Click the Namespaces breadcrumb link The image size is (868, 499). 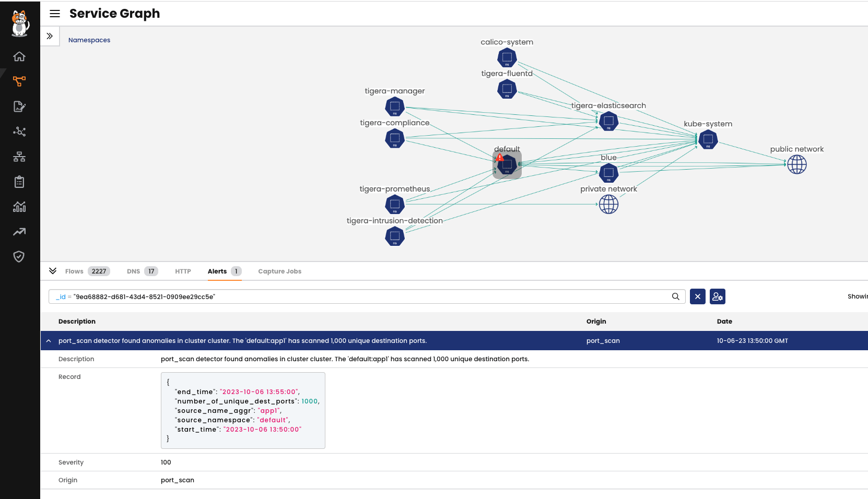coord(89,40)
